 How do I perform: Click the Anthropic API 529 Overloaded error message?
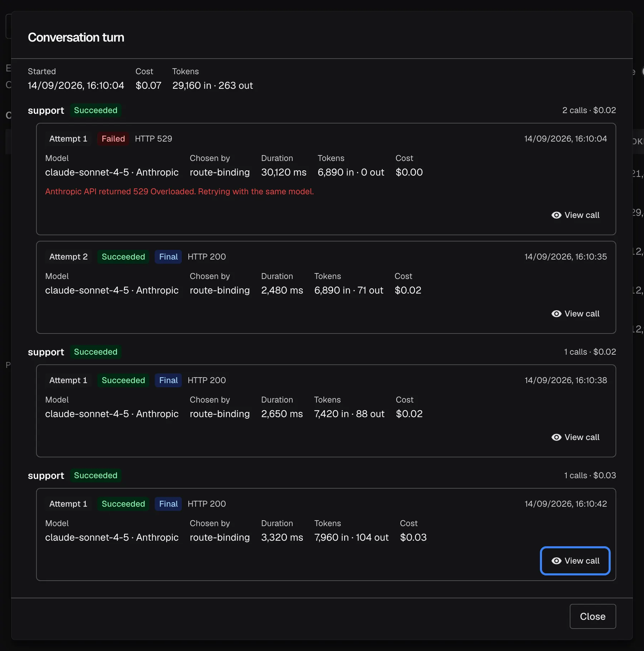pos(179,191)
